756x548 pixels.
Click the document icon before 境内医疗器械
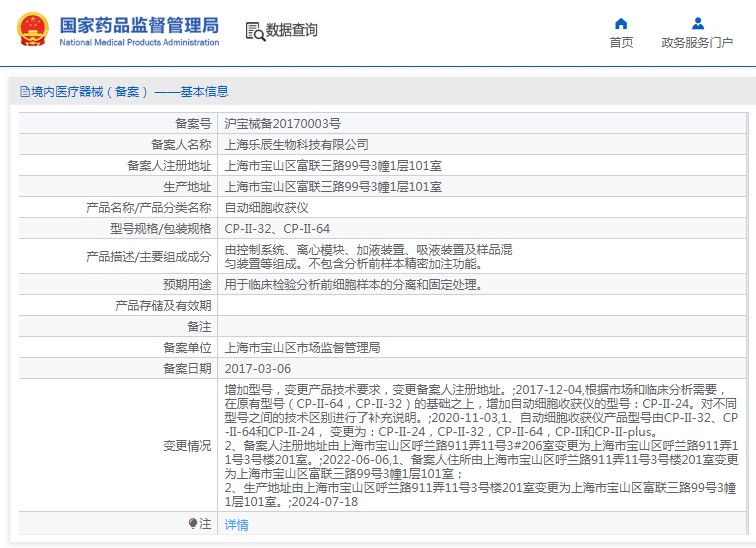click(x=25, y=92)
